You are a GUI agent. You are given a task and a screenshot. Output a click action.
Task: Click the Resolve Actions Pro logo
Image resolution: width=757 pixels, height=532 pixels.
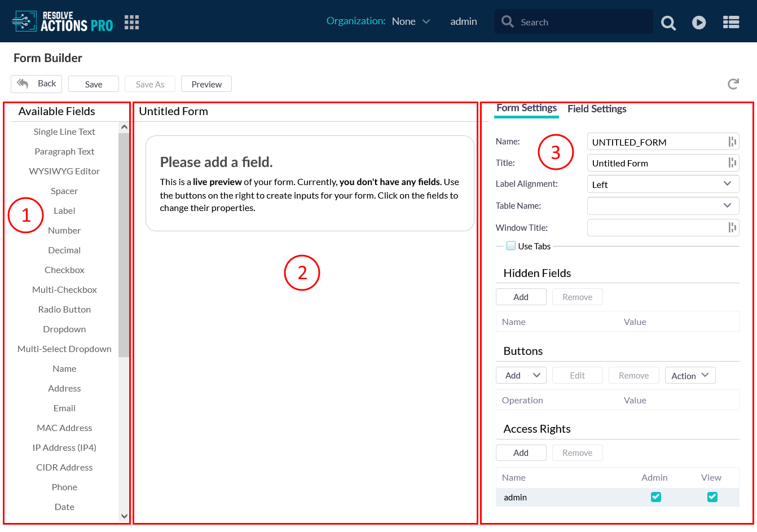point(63,21)
